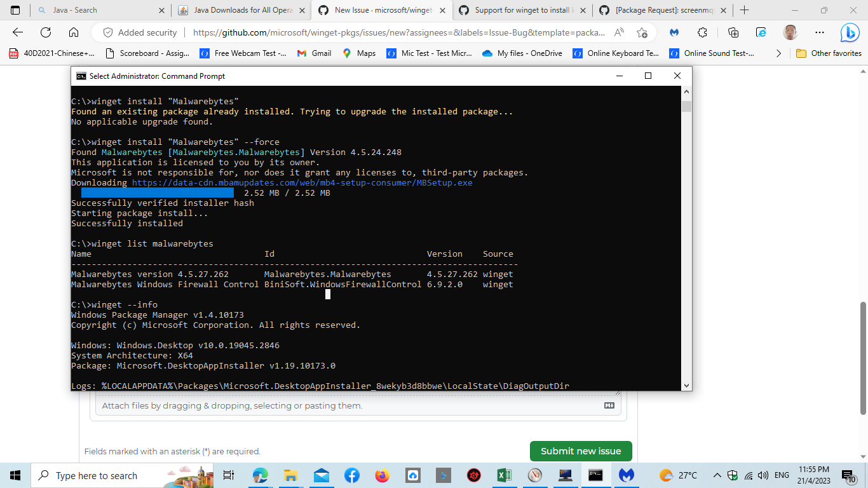
Task: Click the Edge address bar URL
Action: [x=399, y=32]
